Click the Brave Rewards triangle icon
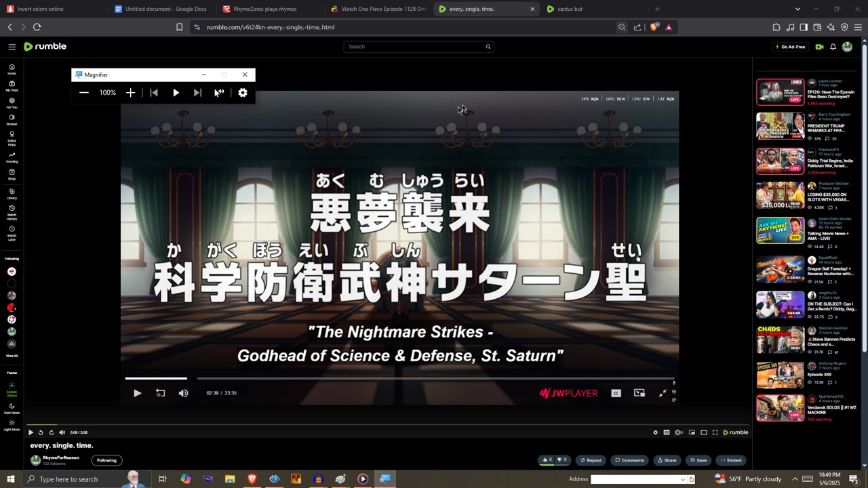The image size is (868, 488). pos(669,27)
